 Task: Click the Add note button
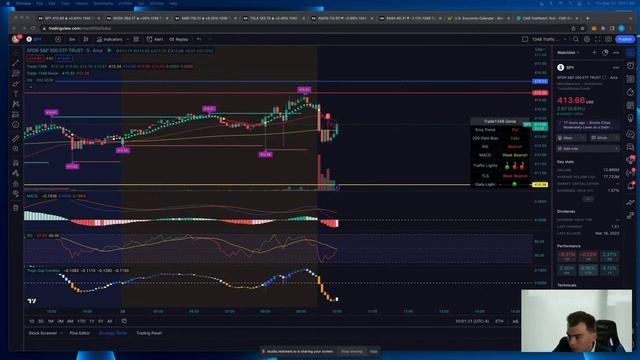click(588, 149)
